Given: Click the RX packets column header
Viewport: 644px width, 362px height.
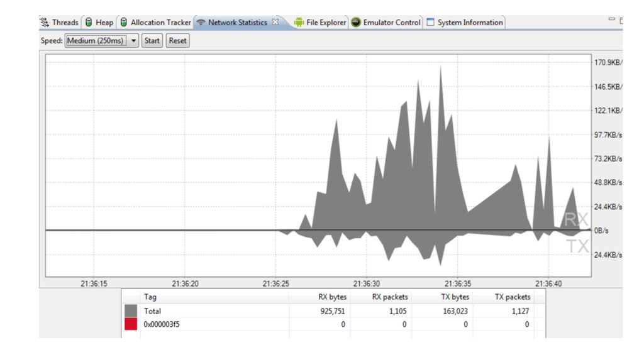Looking at the screenshot, I should tap(390, 297).
